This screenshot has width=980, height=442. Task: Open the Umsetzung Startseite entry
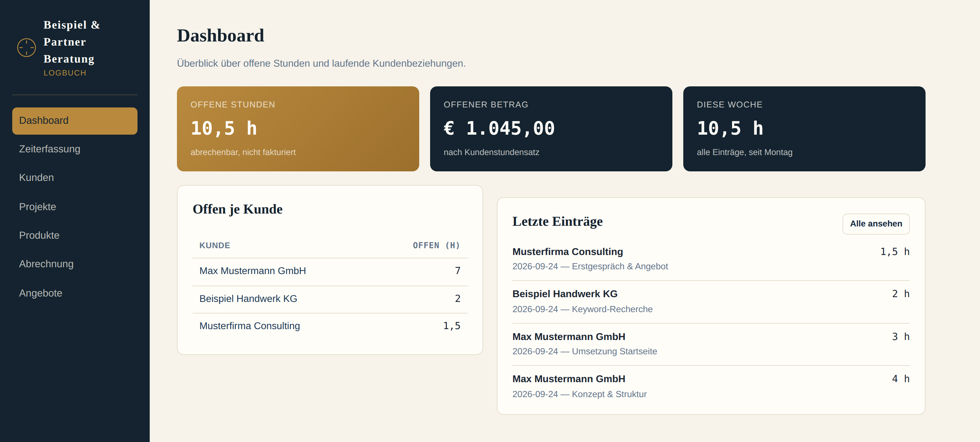coord(711,344)
